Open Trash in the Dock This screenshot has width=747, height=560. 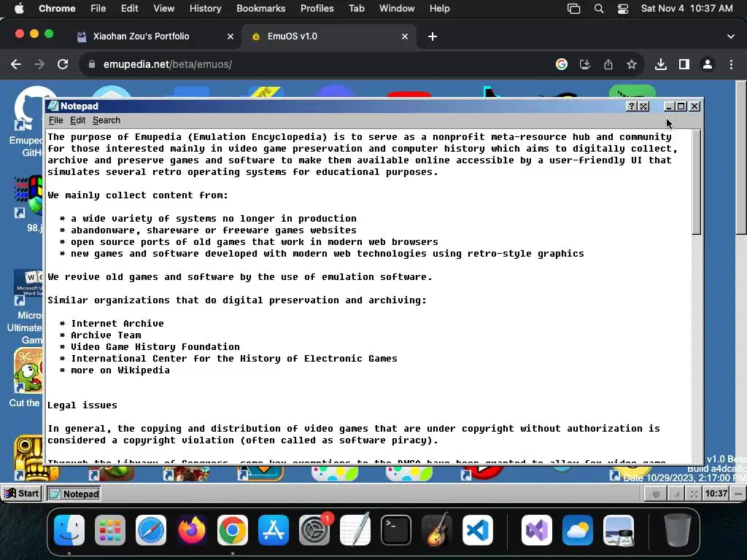678,530
